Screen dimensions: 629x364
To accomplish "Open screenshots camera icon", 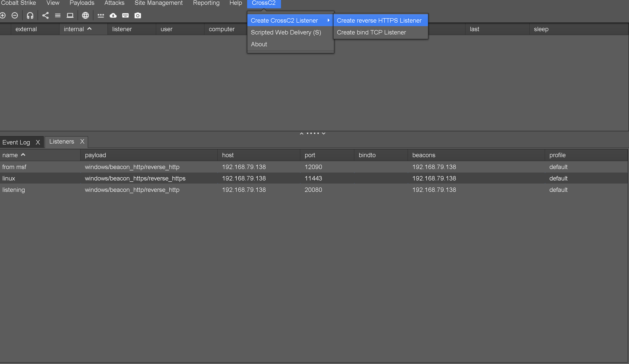I will 138,15.
